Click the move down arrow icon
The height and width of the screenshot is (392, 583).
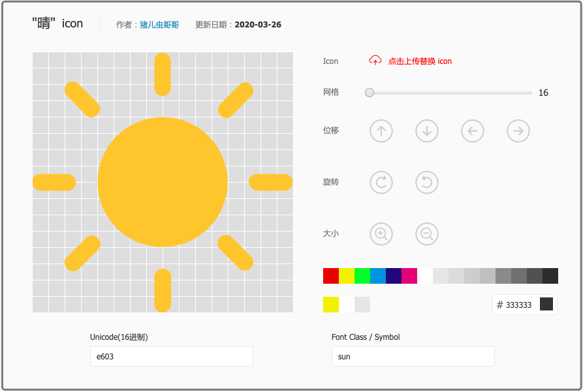pyautogui.click(x=427, y=130)
